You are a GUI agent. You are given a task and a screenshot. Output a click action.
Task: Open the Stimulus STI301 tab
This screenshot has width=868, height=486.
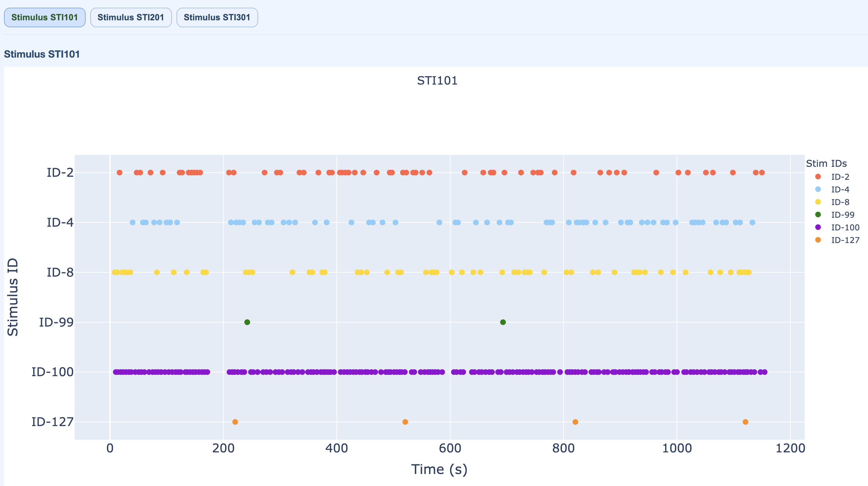coord(217,18)
